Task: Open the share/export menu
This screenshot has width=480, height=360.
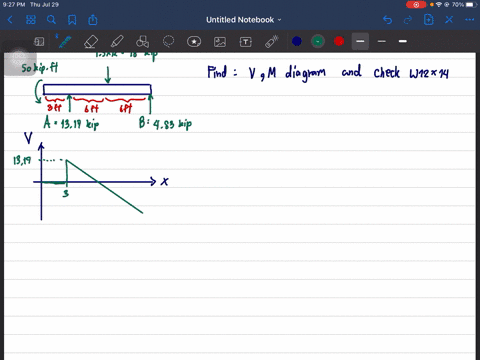Action: pyautogui.click(x=93, y=20)
